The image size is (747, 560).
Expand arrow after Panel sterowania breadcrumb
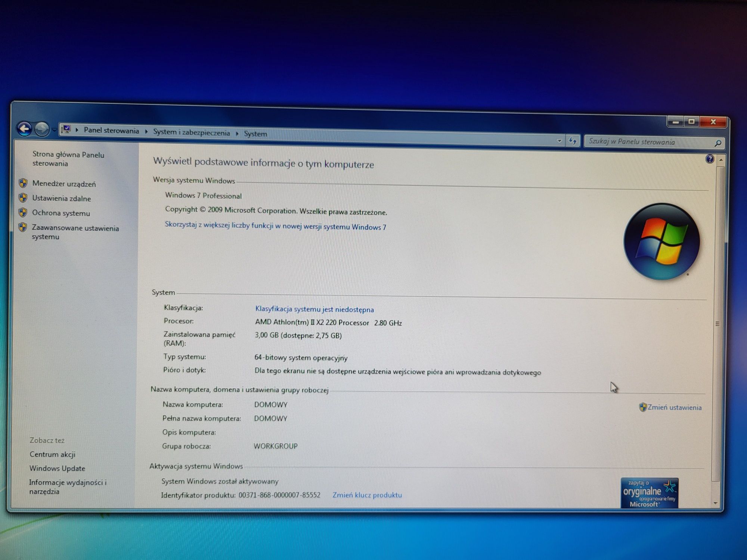(146, 131)
